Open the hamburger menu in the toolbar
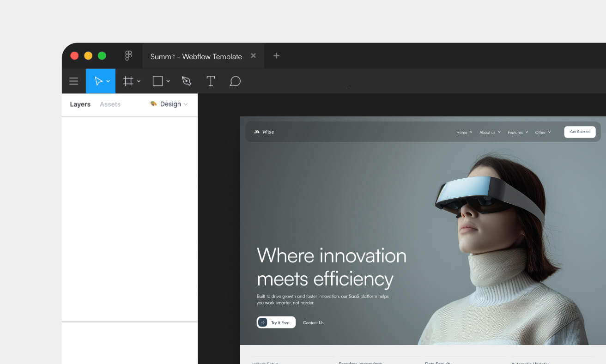Viewport: 606px width, 364px height. coord(73,81)
